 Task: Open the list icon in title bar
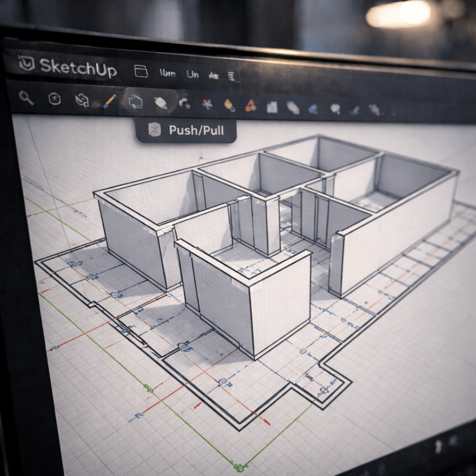(232, 76)
